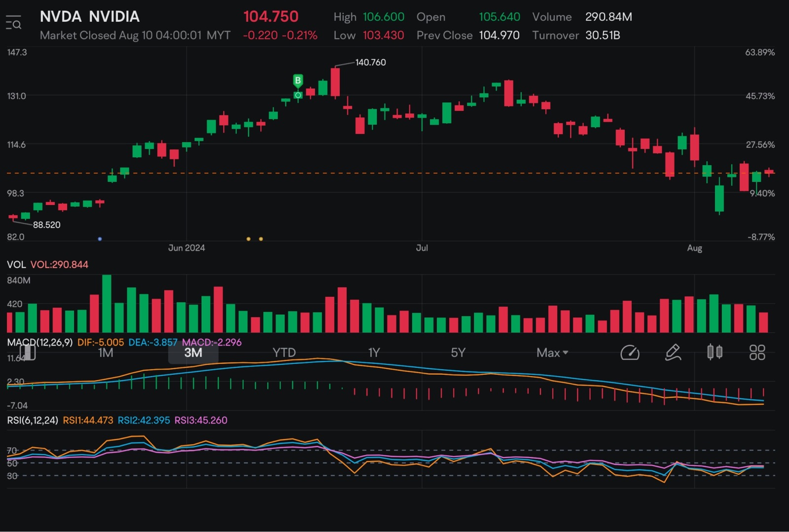Image resolution: width=789 pixels, height=532 pixels.
Task: Tap the Volume 290.84M header value
Action: pos(609,17)
